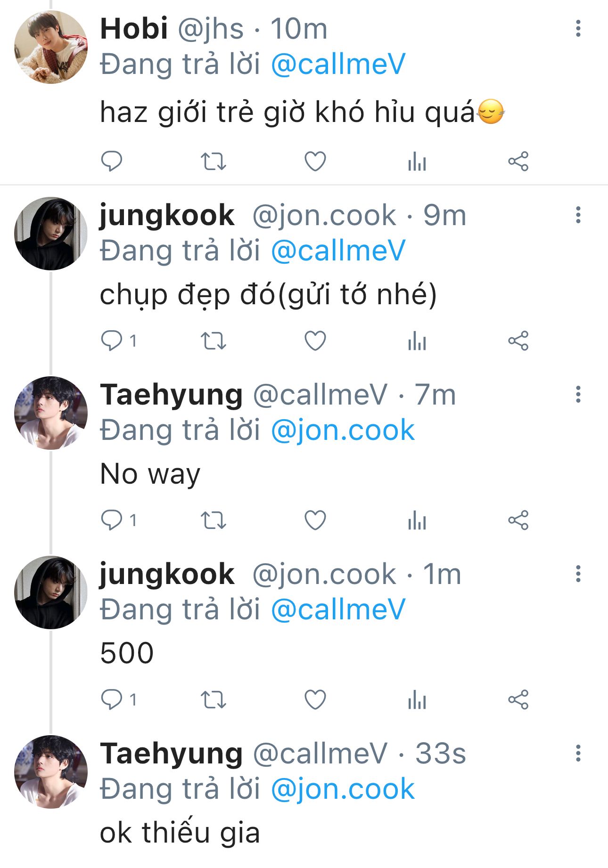Open more options on Taehyung's "No way" tweet
The width and height of the screenshot is (608, 868).
tap(578, 395)
